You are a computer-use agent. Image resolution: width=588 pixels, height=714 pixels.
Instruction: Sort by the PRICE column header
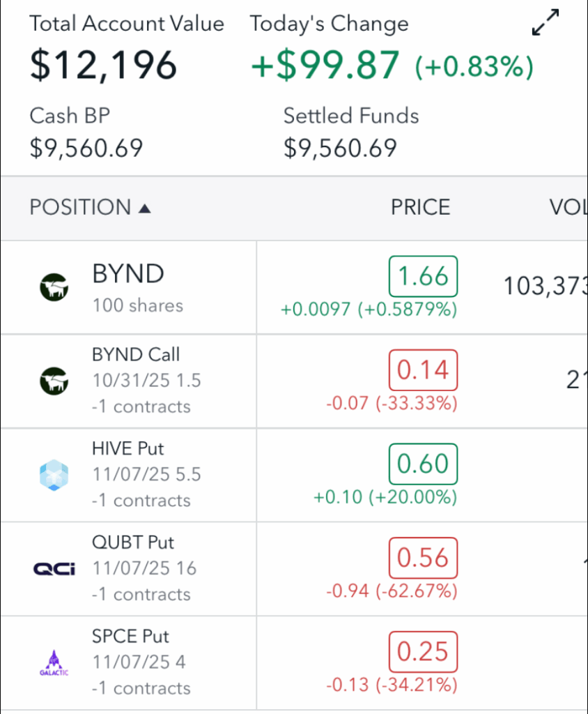coord(420,207)
